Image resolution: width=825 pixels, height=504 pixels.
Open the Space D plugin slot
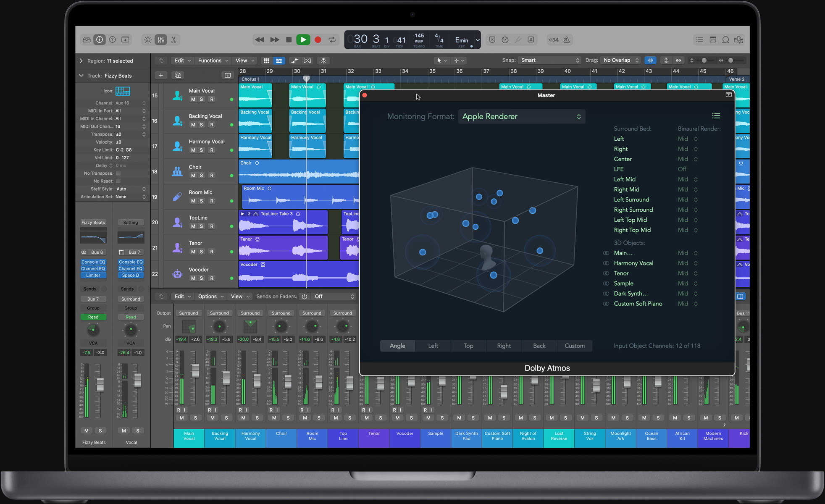pyautogui.click(x=131, y=276)
